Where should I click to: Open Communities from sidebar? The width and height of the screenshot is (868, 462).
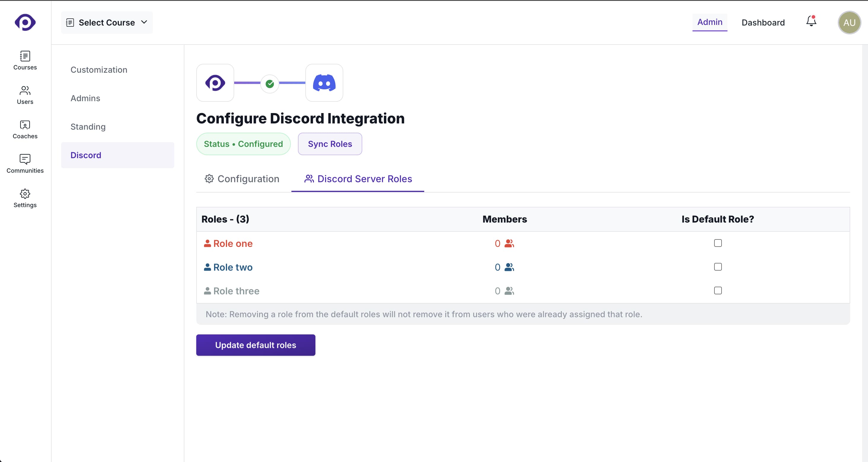coord(25,163)
